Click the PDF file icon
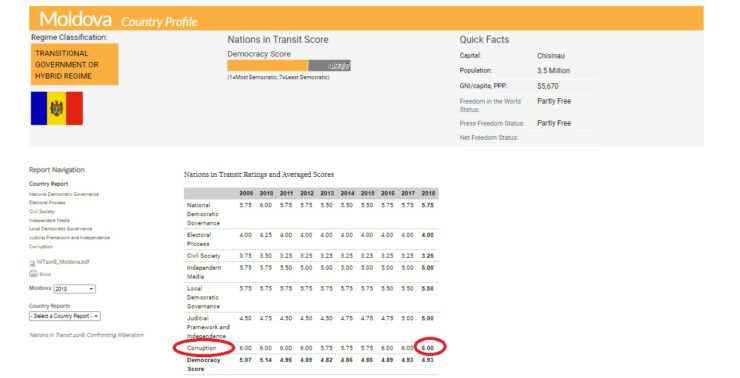The image size is (740, 378). 32,263
